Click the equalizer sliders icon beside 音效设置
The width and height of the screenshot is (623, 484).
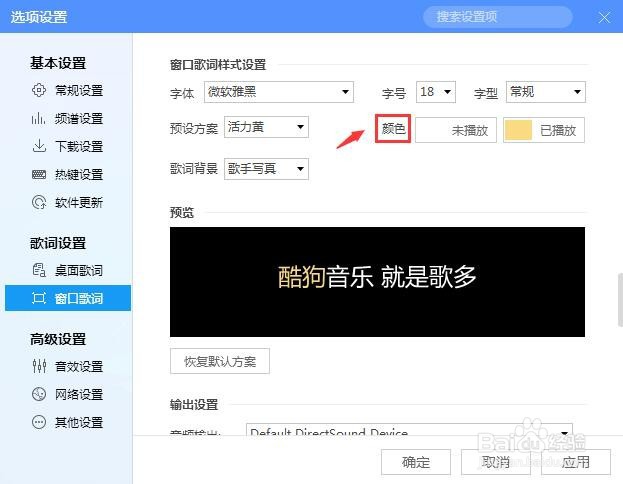tap(39, 366)
